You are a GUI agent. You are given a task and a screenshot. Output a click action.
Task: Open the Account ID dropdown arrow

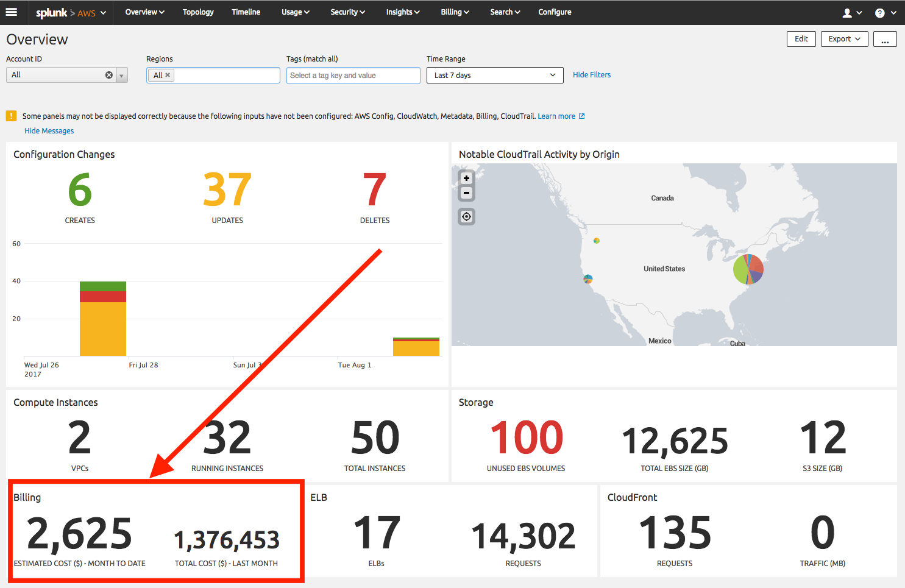pos(122,75)
